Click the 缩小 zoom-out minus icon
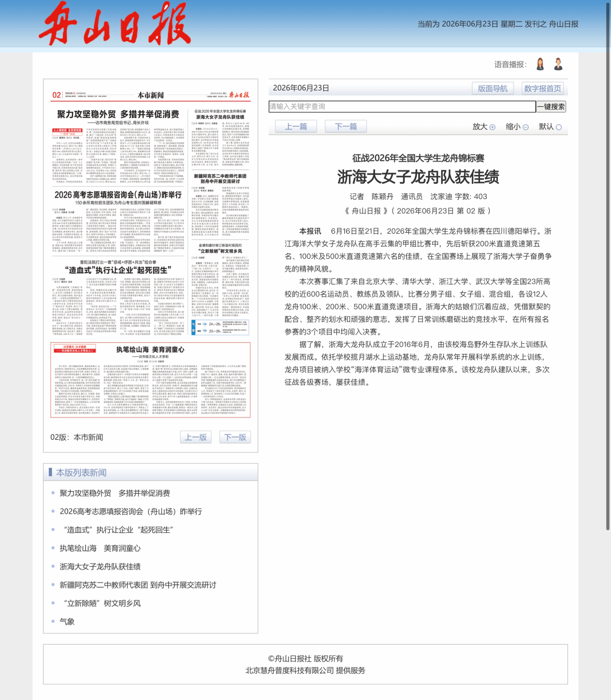The height and width of the screenshot is (700, 611). [x=526, y=127]
